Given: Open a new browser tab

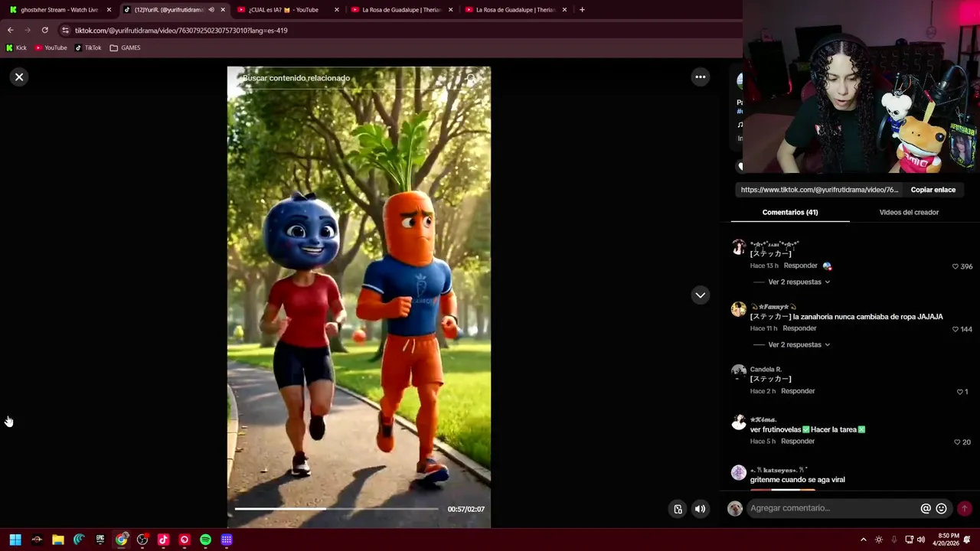Looking at the screenshot, I should [582, 10].
